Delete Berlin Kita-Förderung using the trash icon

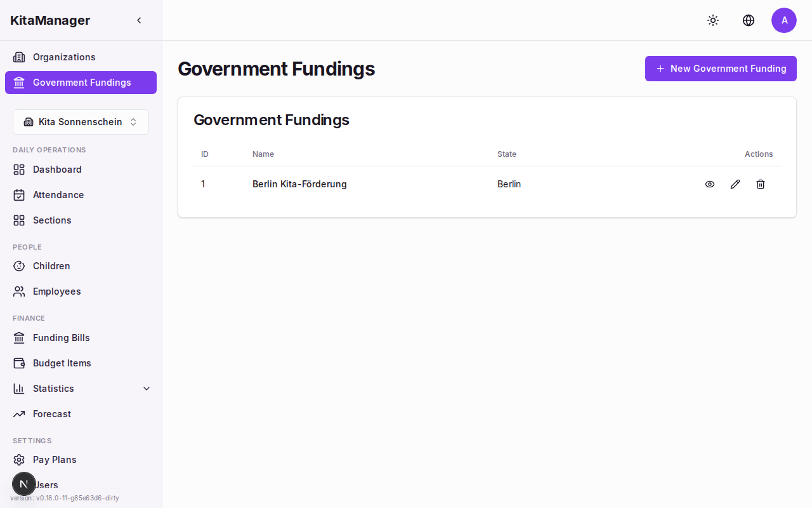(761, 184)
